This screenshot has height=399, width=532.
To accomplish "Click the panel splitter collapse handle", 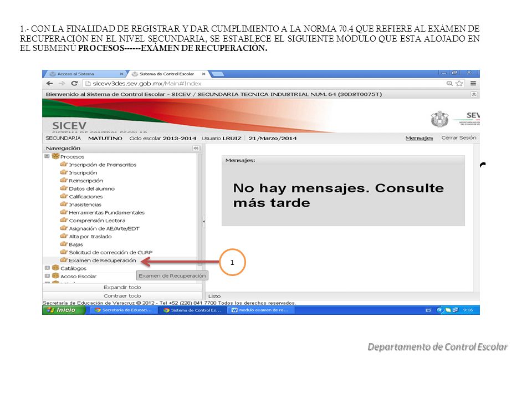I will coord(203,221).
